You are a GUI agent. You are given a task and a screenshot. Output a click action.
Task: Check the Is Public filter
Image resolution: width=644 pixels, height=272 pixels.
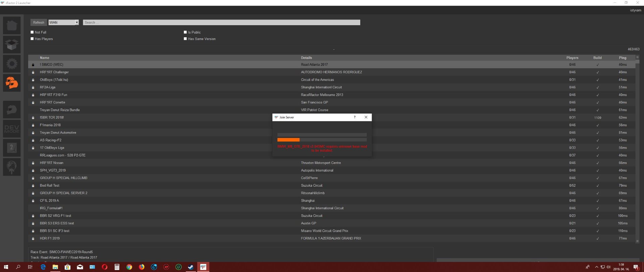[x=185, y=32]
